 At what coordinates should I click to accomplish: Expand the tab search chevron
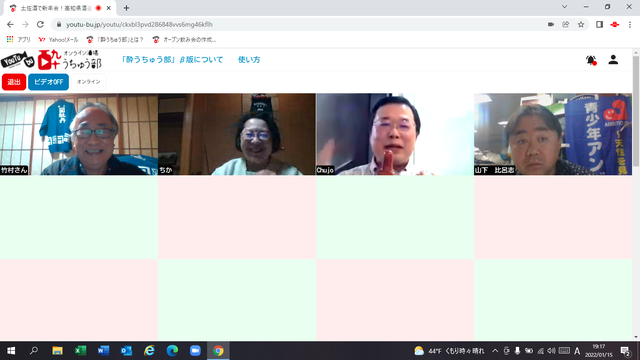(x=564, y=7)
